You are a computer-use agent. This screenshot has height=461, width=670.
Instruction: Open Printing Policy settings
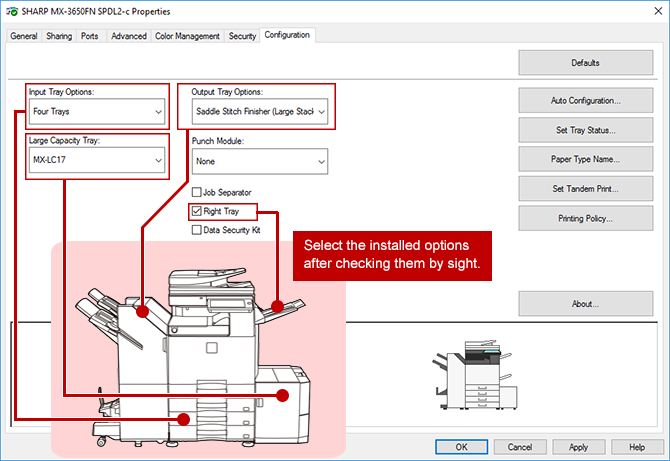point(586,218)
